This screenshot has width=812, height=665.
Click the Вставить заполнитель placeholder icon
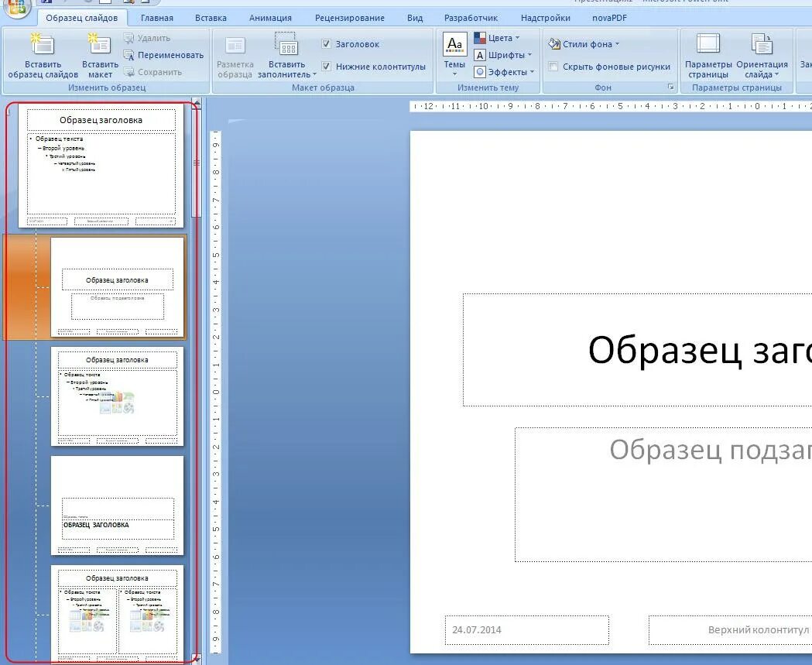point(286,45)
